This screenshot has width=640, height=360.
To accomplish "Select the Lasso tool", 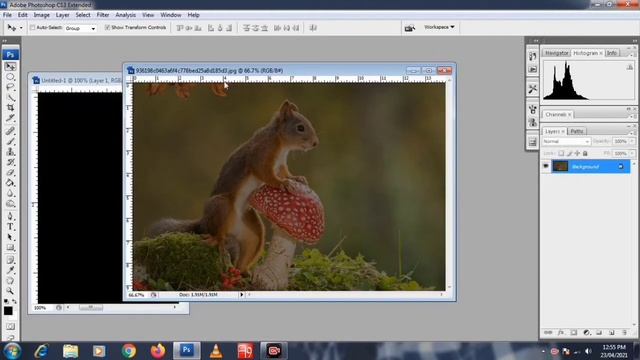I will point(10,87).
